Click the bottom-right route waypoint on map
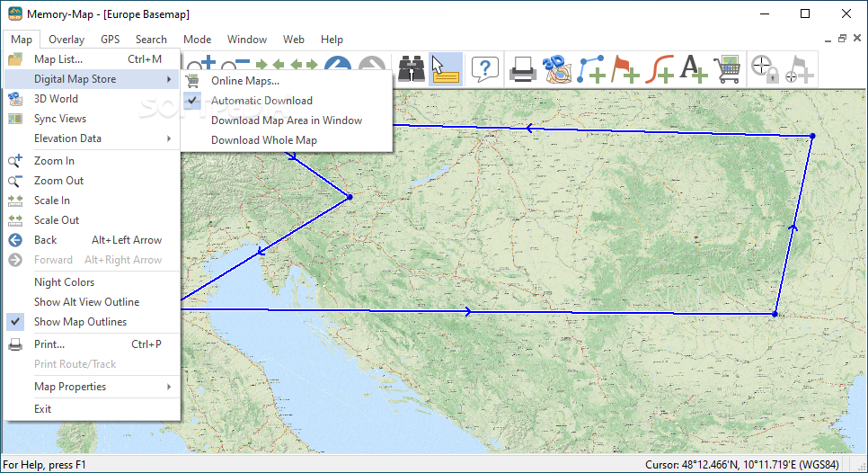Screen dimensions: 868x473 (x=775, y=314)
